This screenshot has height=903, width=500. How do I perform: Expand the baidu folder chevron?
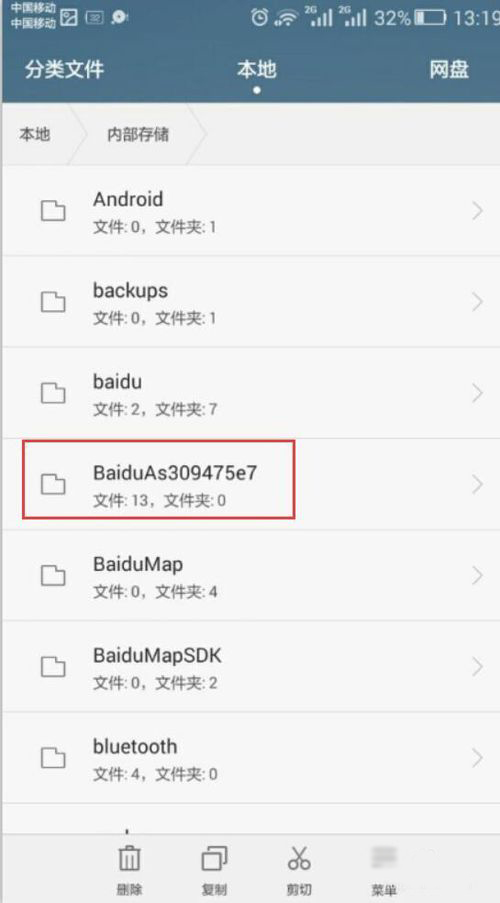pos(477,393)
